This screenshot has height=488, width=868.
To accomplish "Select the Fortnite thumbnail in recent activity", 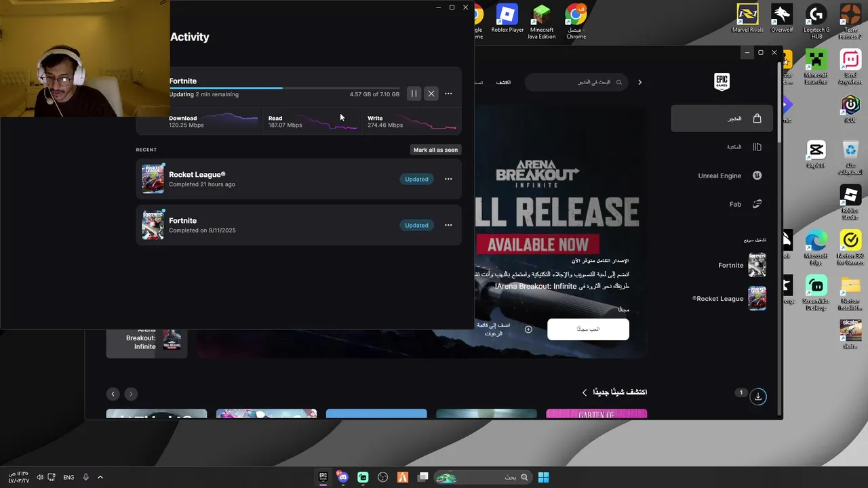I will (153, 225).
